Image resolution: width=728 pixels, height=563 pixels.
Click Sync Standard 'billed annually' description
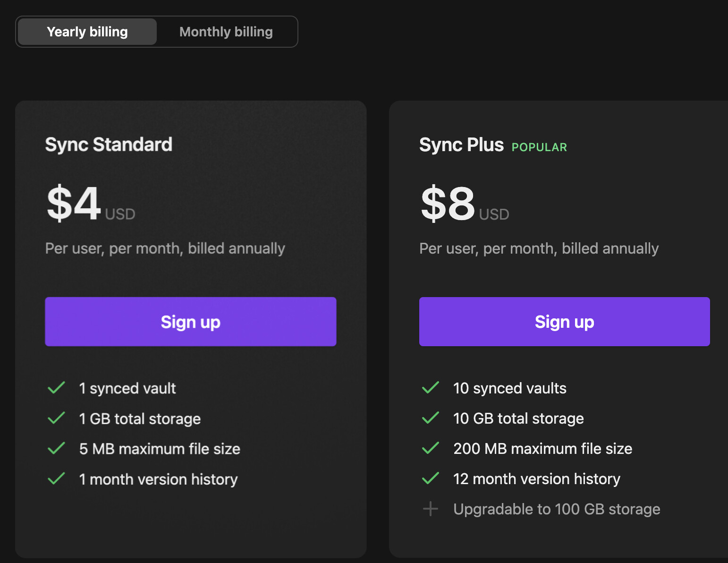(x=165, y=248)
